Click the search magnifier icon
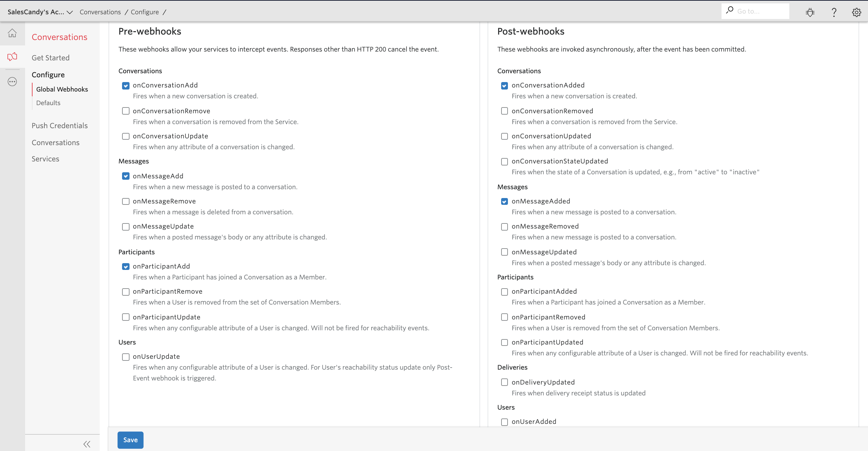The image size is (868, 451). click(730, 11)
